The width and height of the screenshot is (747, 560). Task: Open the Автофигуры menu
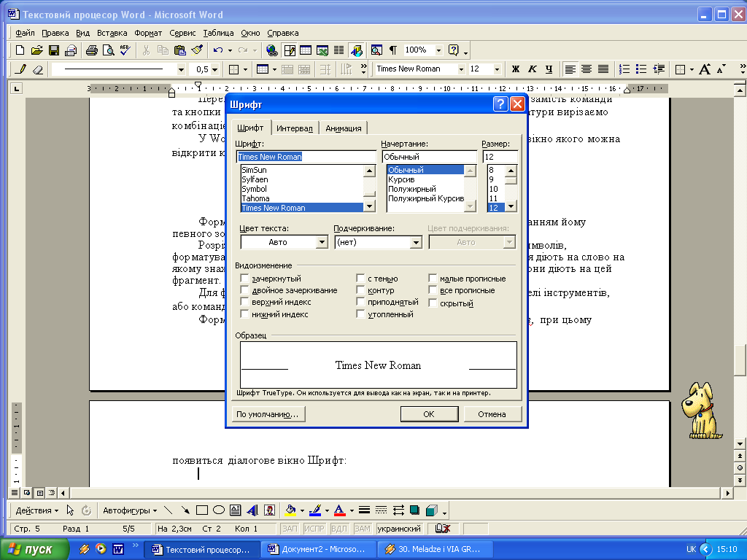(130, 510)
